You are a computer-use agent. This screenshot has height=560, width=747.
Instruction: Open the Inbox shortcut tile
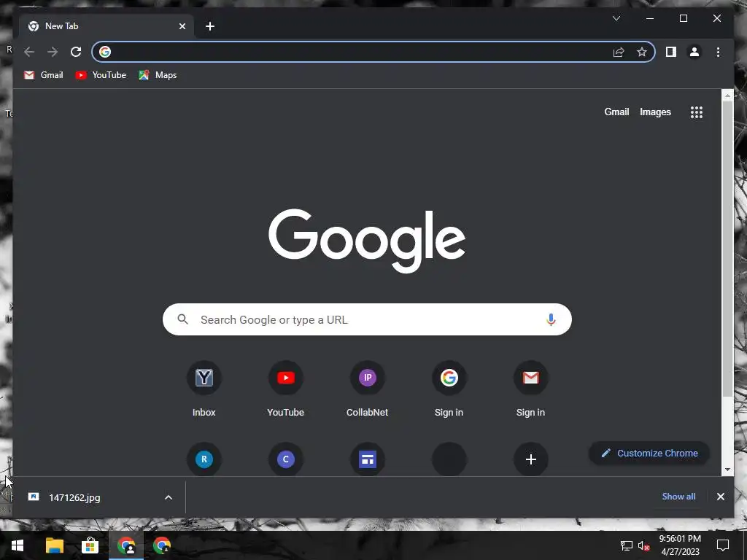(x=204, y=389)
